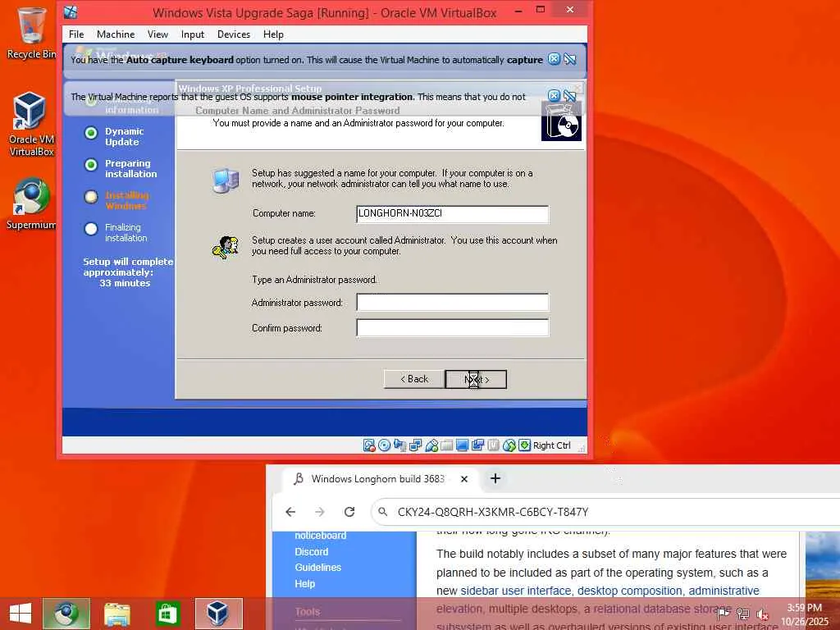840x630 pixels.
Task: Select the Supermium desktop shortcut
Action: (x=31, y=203)
